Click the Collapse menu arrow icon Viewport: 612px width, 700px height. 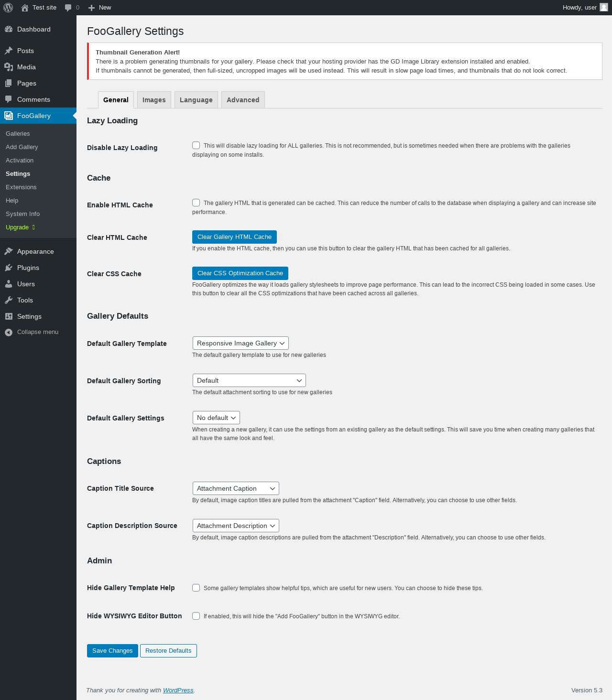[9, 332]
